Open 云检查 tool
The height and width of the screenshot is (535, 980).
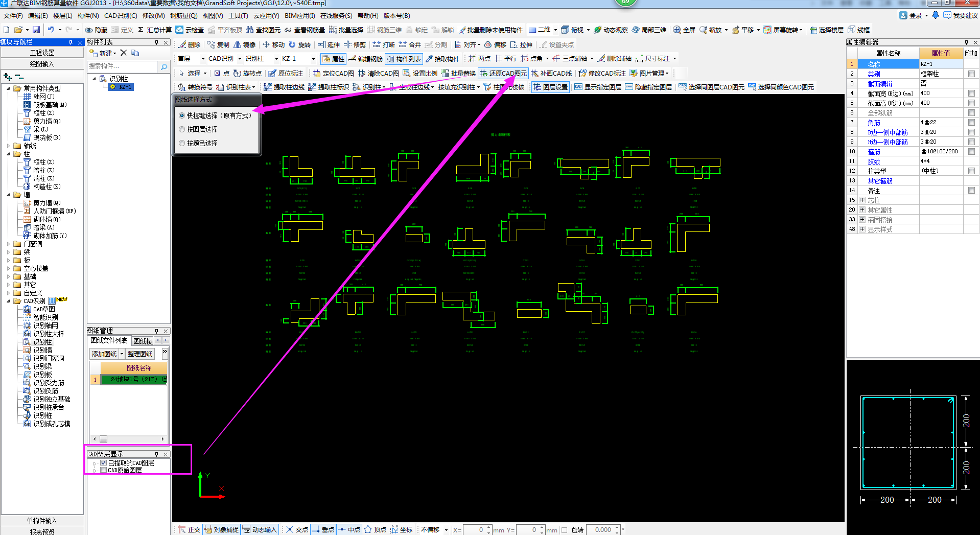tap(190, 30)
